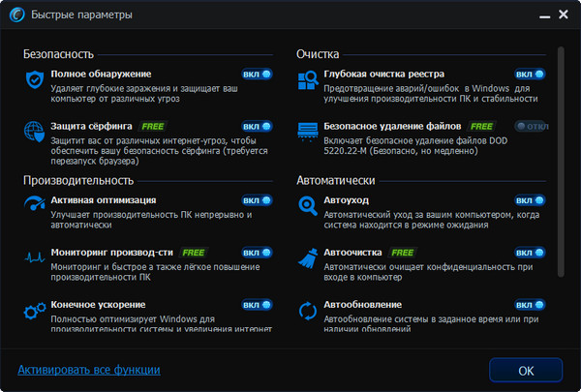Close the Быстрые параметры window
The height and width of the screenshot is (392, 581).
564,15
